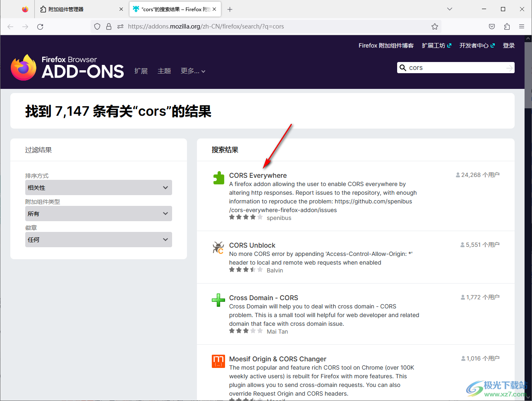Viewport: 532px width, 401px height.
Task: Click the 1,016 个用户 count
Action: click(480, 359)
